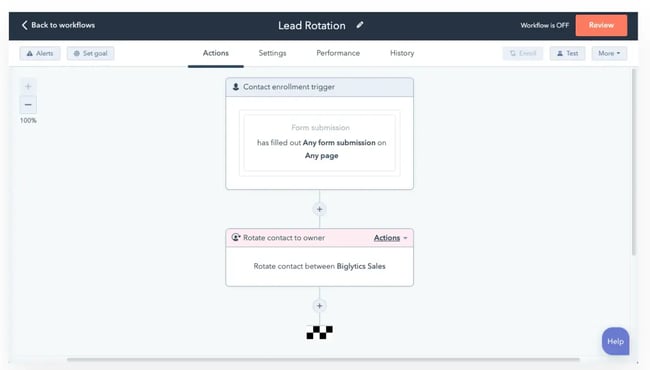Open the Help chat button
650x370 pixels.
pos(615,341)
